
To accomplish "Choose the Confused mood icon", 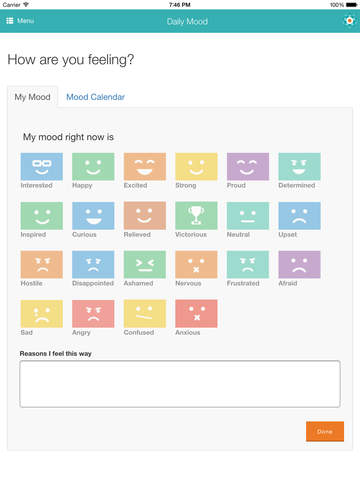I will [145, 314].
